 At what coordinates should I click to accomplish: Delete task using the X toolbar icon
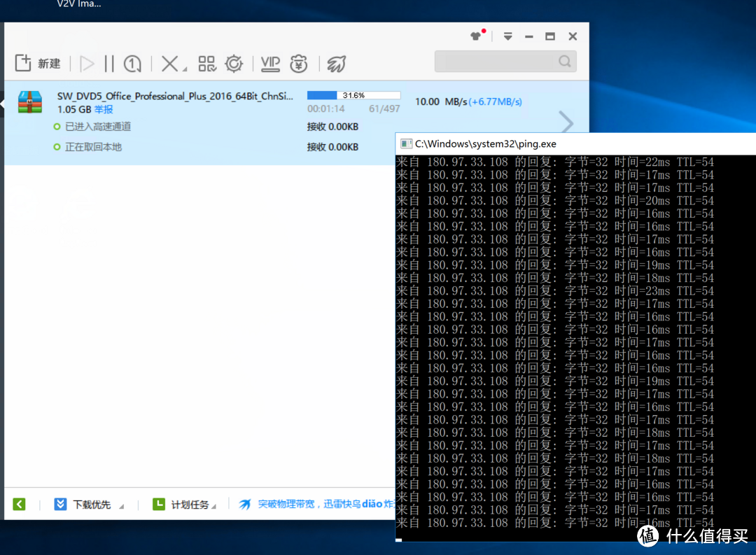coord(169,64)
